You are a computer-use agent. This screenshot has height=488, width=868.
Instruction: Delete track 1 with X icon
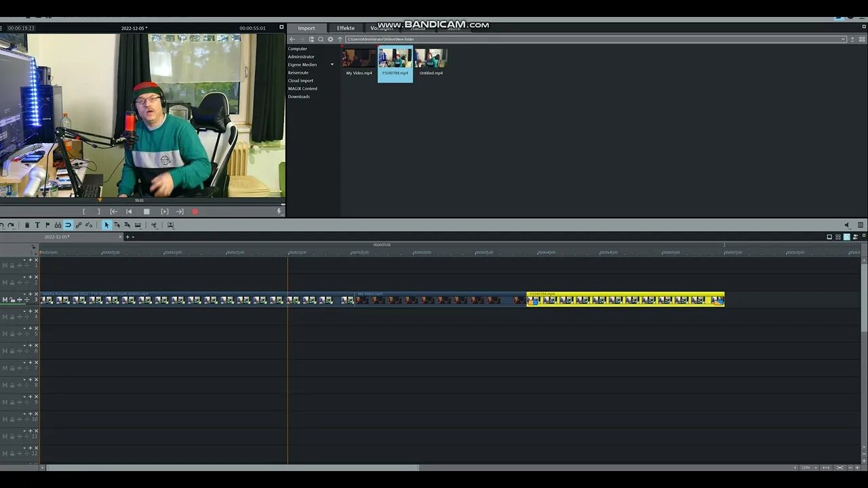[x=36, y=260]
